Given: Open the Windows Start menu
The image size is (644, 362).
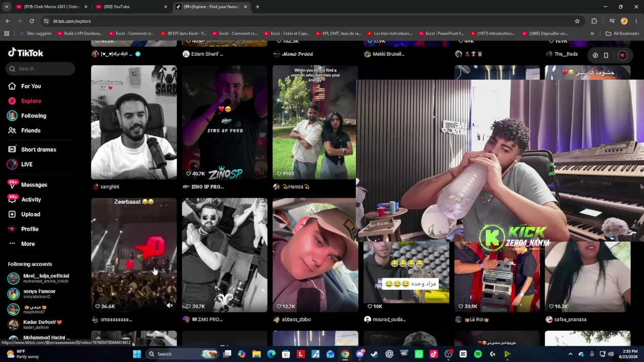Looking at the screenshot, I should (137, 354).
